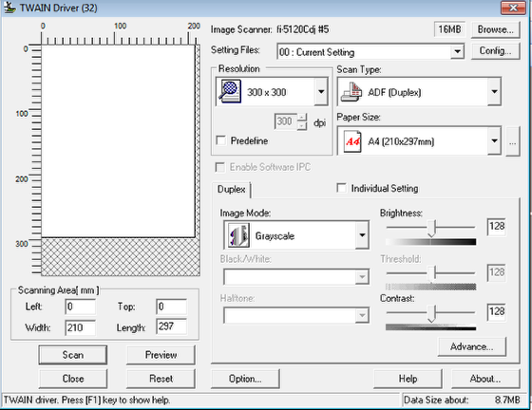Open the Image Mode dropdown
Image resolution: width=532 pixels, height=410 pixels.
(362, 235)
